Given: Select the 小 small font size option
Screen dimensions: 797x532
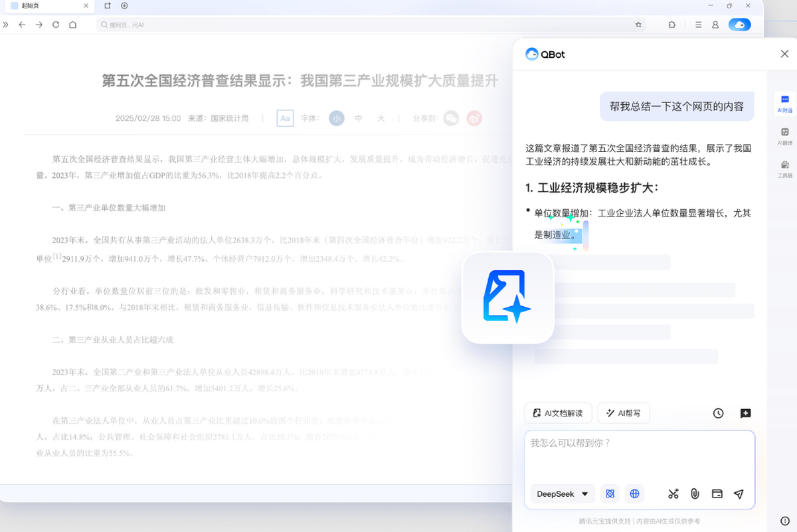Looking at the screenshot, I should pos(337,118).
